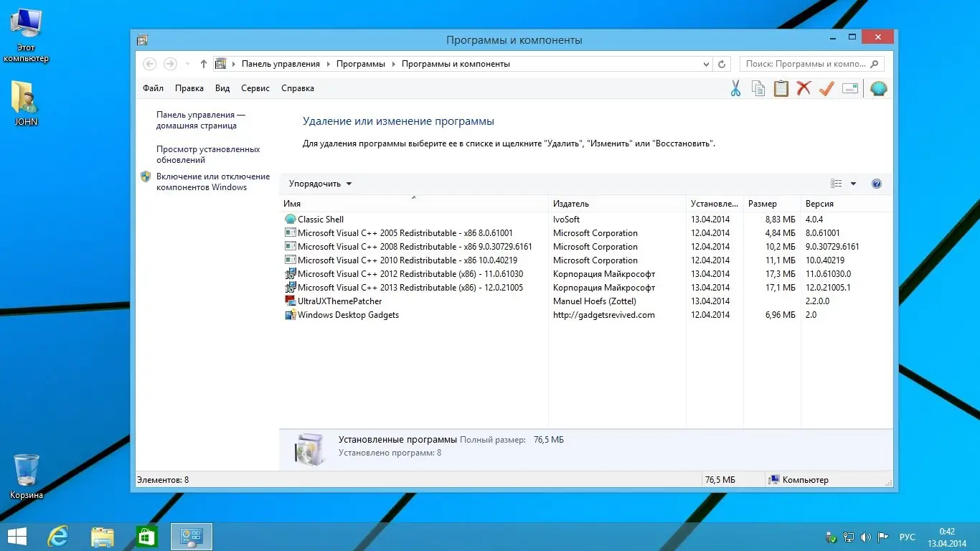Select the Этот компьютер desktop icon
Image resolution: width=980 pixels, height=551 pixels.
(27, 36)
